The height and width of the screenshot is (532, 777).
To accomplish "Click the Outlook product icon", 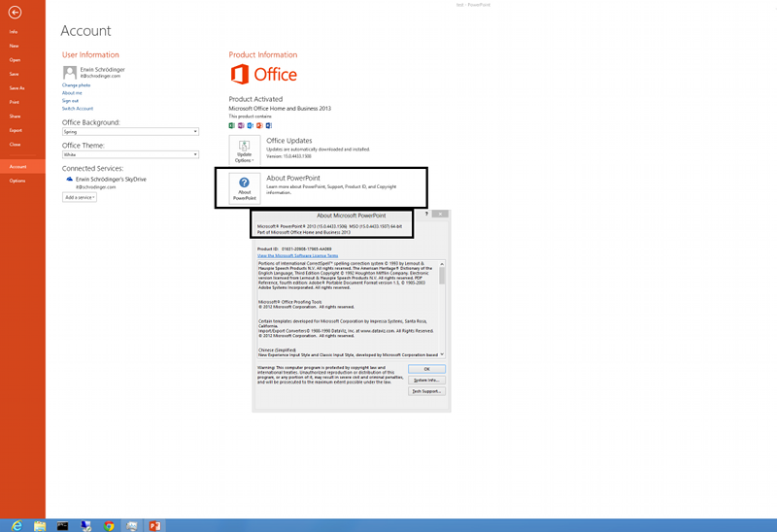I will (251, 125).
